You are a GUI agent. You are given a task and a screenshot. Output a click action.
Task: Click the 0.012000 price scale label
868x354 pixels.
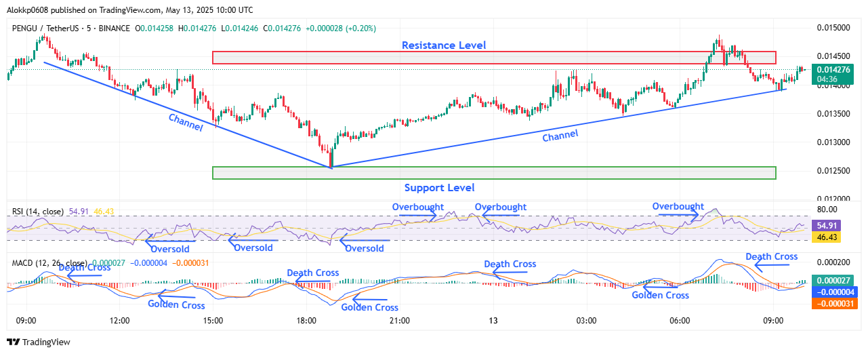[833, 199]
